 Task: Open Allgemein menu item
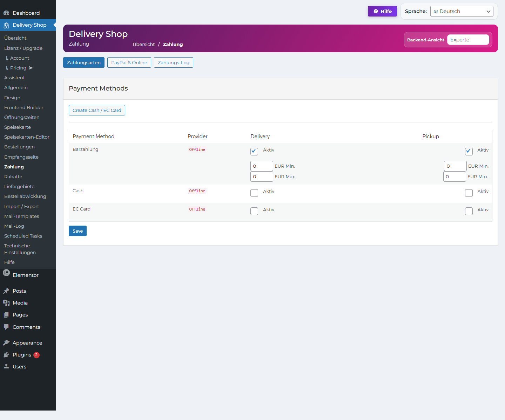[x=16, y=87]
